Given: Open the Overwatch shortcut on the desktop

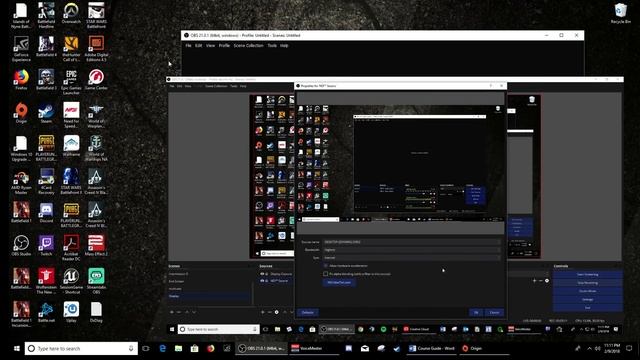Looking at the screenshot, I should point(71,13).
